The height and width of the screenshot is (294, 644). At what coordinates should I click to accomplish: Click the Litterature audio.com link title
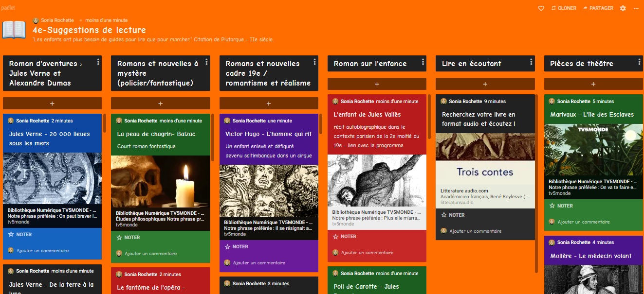tap(464, 191)
